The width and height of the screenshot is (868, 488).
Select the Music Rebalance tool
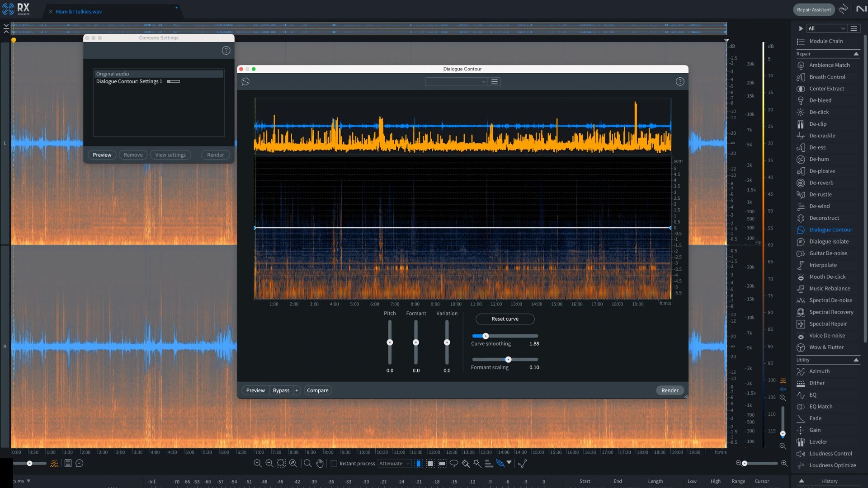(x=829, y=288)
